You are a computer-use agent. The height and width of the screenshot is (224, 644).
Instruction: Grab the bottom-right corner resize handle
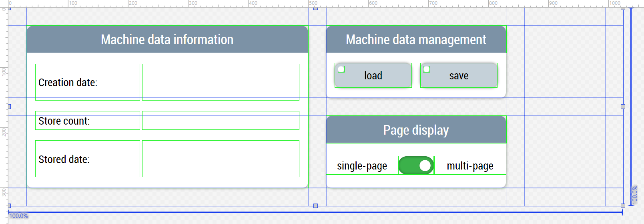623,206
